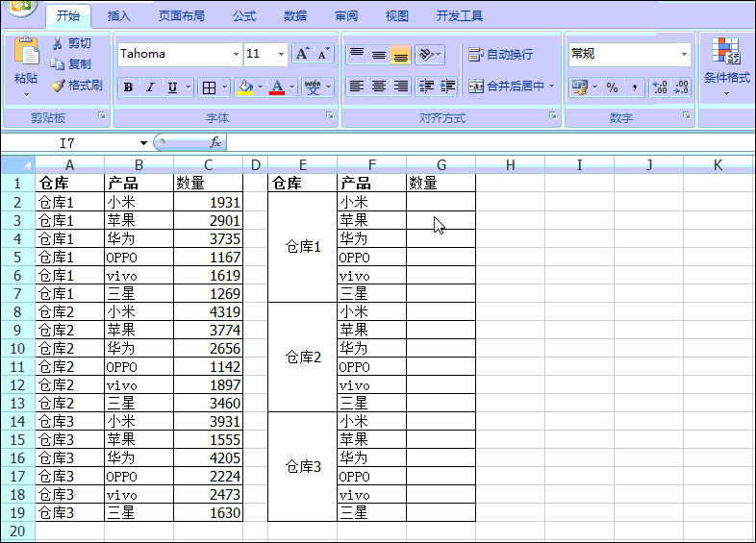Toggle Italic formatting
The image size is (756, 543).
150,87
